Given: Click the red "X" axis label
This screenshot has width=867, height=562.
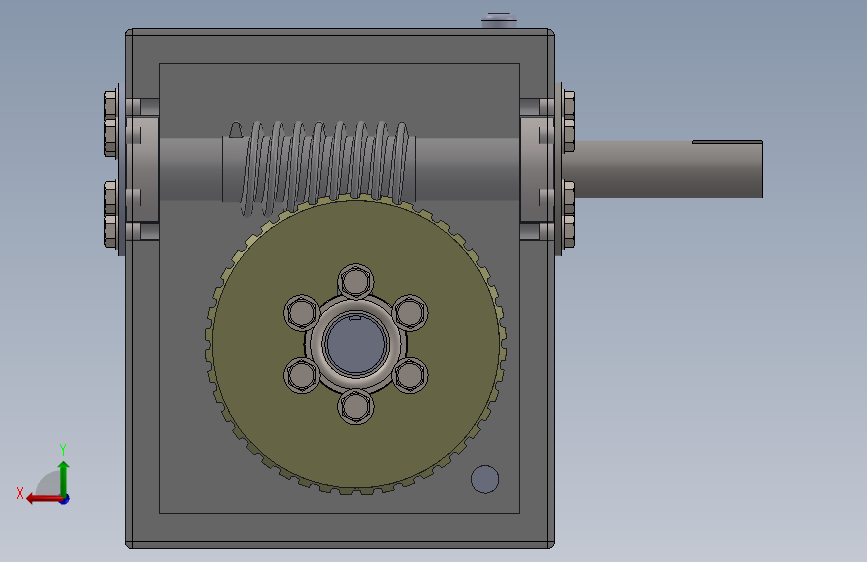Looking at the screenshot, I should [20, 493].
